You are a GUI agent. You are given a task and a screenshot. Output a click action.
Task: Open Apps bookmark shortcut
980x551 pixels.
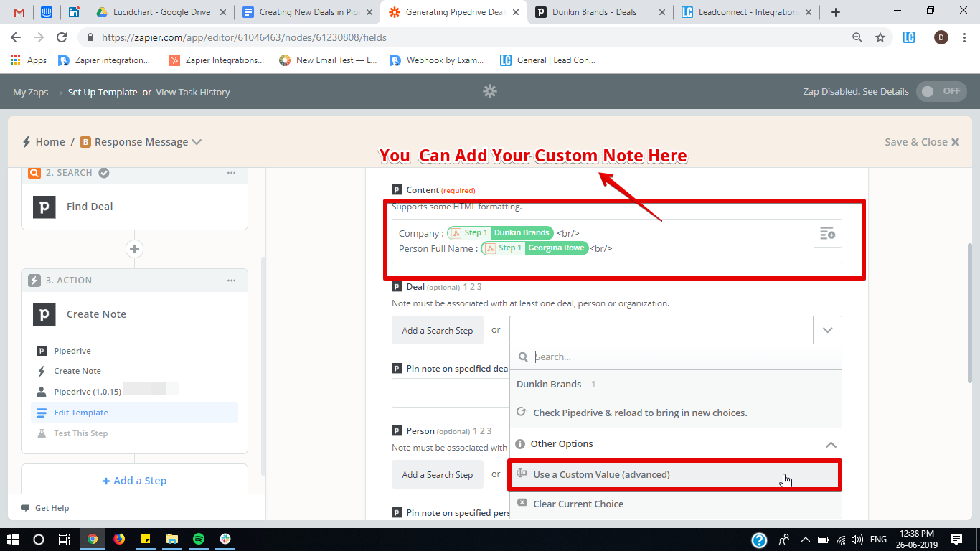[x=29, y=60]
